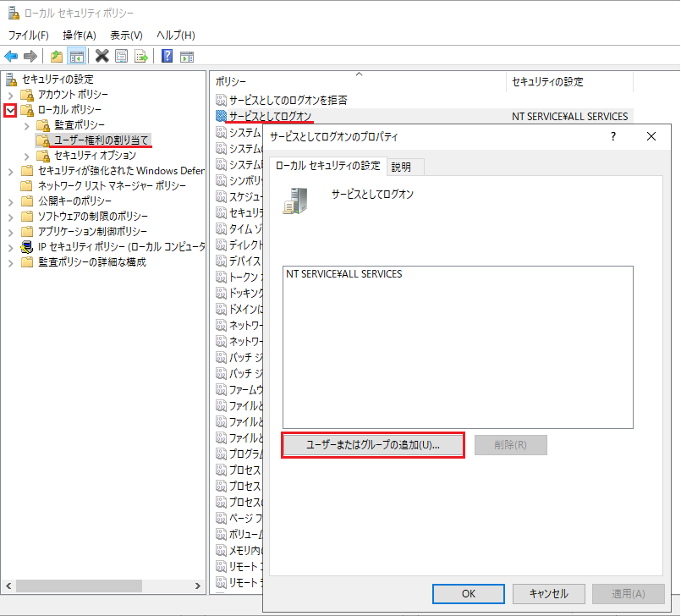Click the OK button
This screenshot has width=681, height=616.
469,594
